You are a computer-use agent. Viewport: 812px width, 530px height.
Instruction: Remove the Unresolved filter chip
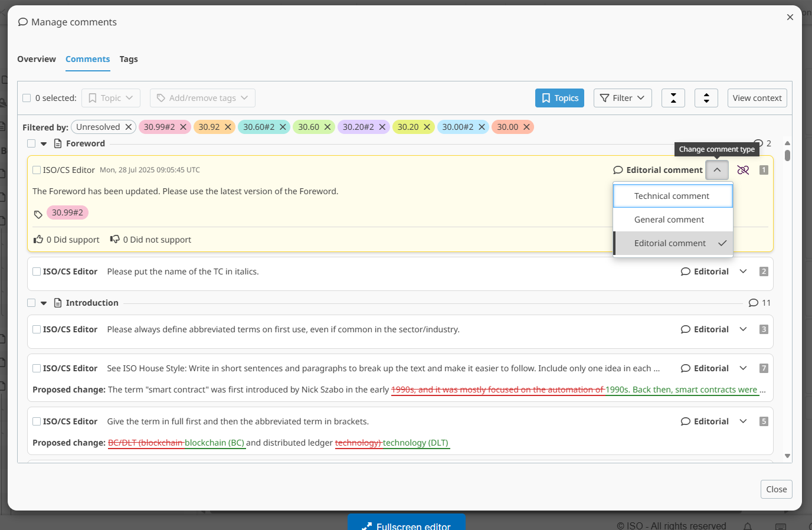pos(128,127)
